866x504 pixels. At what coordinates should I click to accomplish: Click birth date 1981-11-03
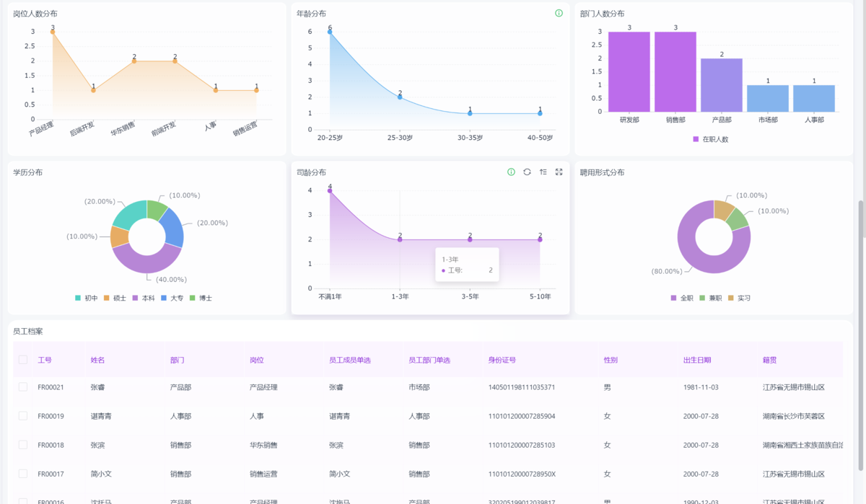tap(701, 387)
